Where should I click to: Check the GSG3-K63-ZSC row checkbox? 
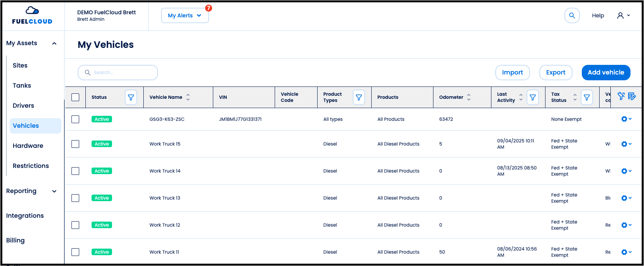point(75,119)
